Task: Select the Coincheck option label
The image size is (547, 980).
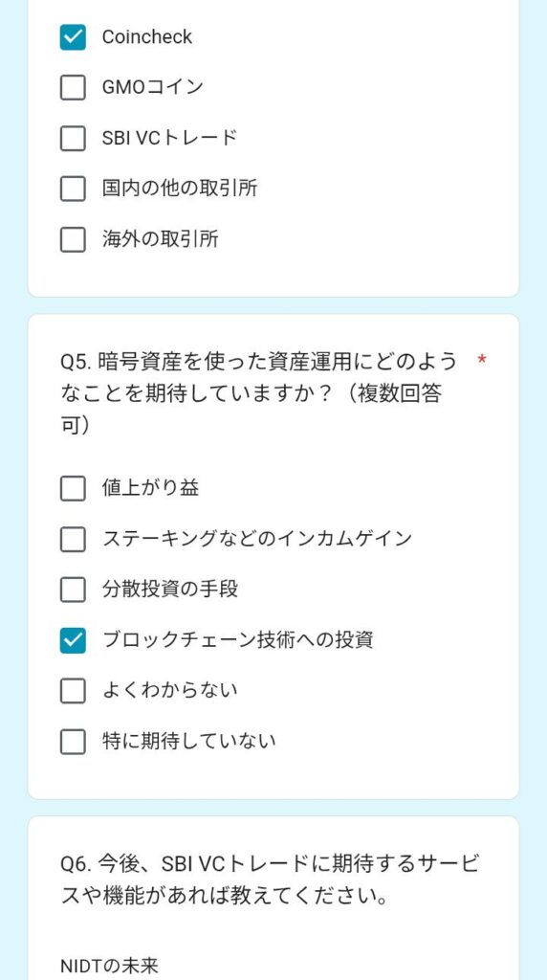Action: (x=147, y=37)
